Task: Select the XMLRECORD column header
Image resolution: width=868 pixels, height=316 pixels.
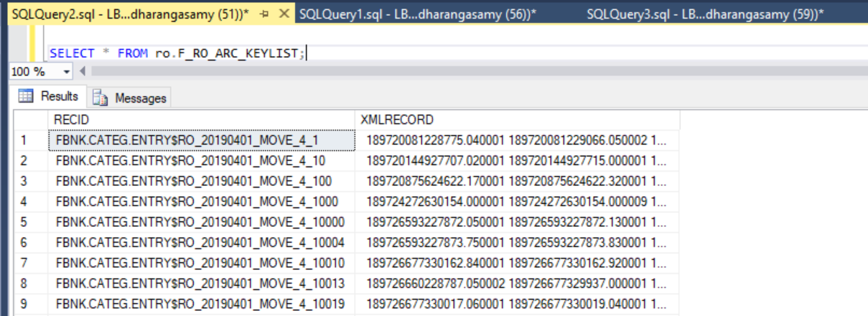Action: click(x=517, y=119)
